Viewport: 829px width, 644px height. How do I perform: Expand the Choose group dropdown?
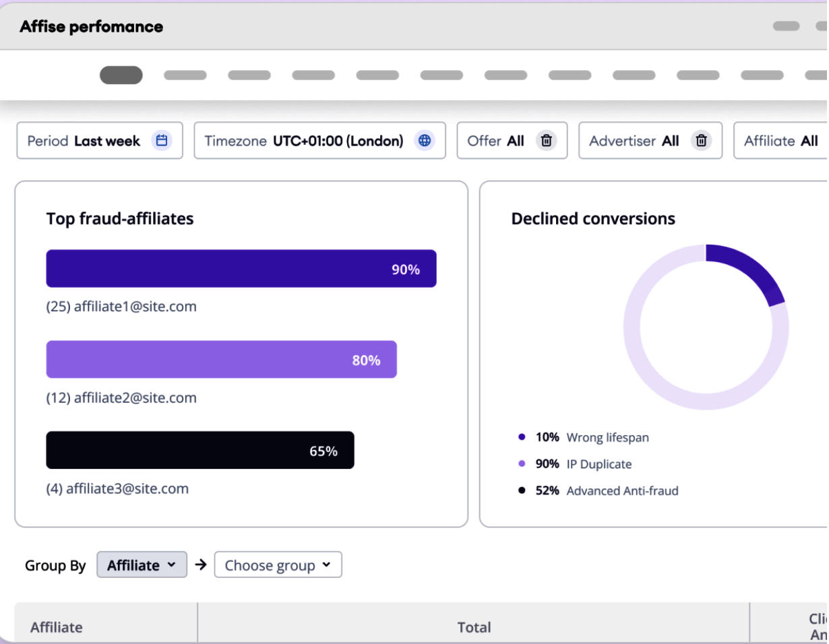click(278, 565)
